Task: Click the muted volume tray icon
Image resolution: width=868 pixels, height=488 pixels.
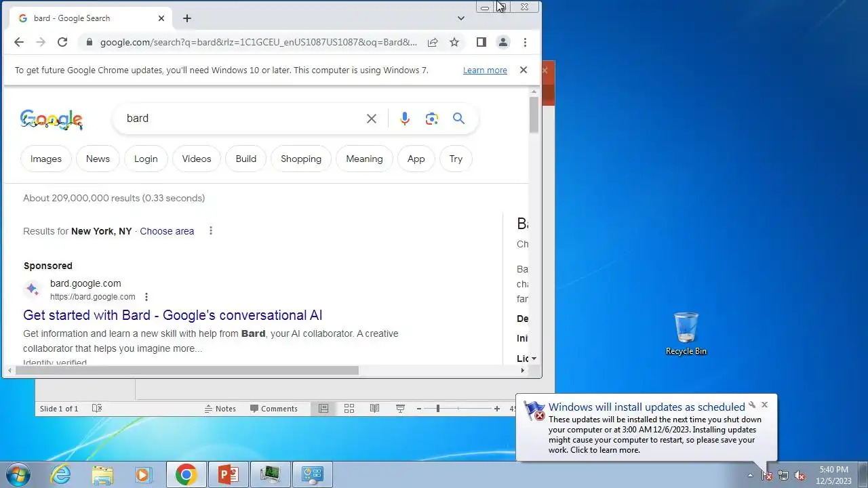Action: pyautogui.click(x=800, y=475)
